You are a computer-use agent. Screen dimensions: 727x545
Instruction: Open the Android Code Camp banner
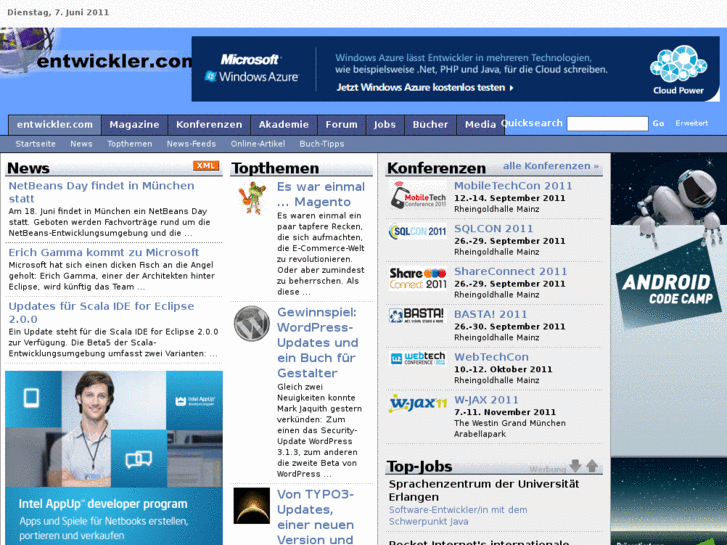point(669,349)
